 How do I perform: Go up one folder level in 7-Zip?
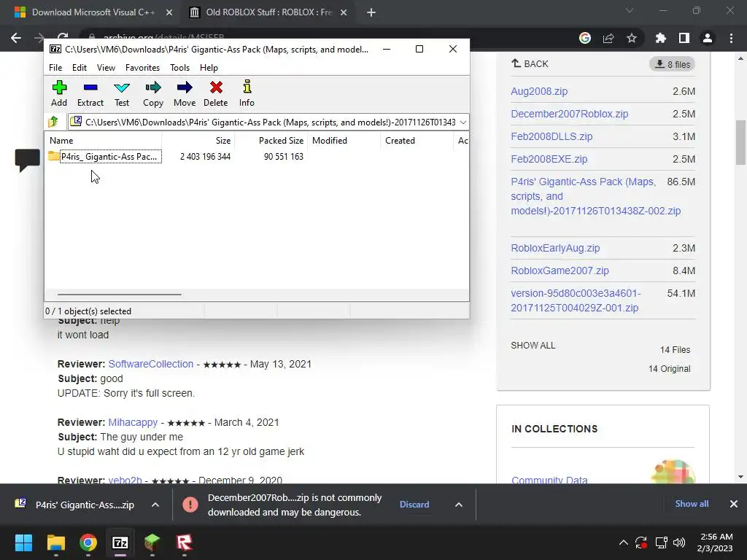coord(53,122)
